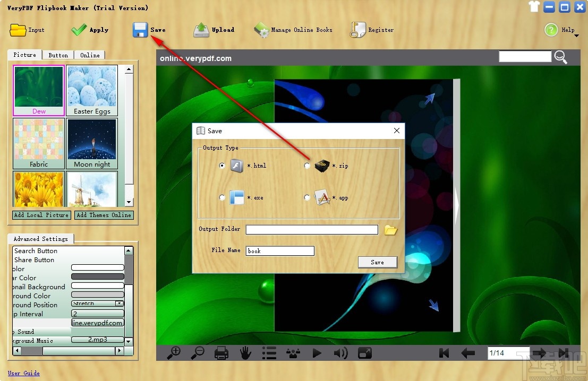
Task: Mute the flipbook sound icon
Action: [340, 352]
